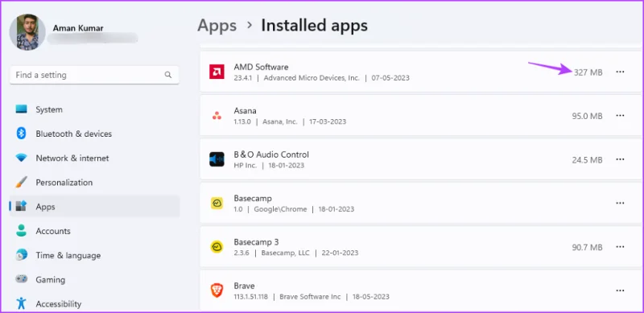Open Time & language settings
The height and width of the screenshot is (313, 644).
pos(94,255)
